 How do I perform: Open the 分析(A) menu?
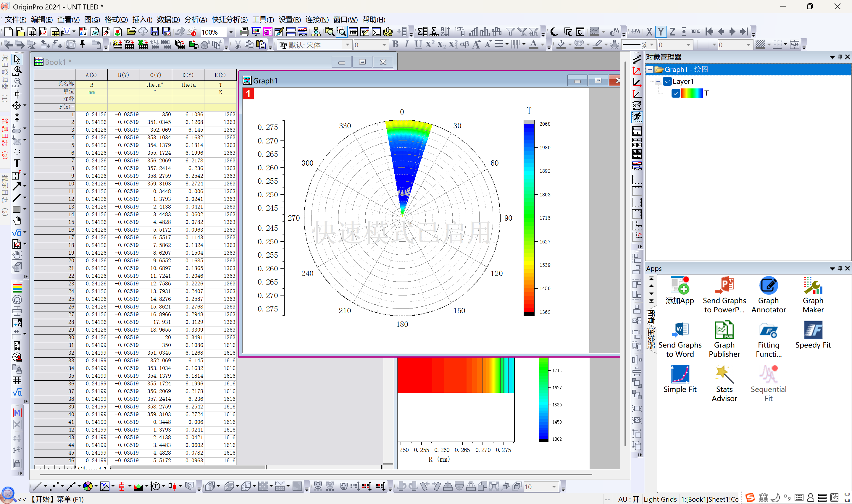196,20
